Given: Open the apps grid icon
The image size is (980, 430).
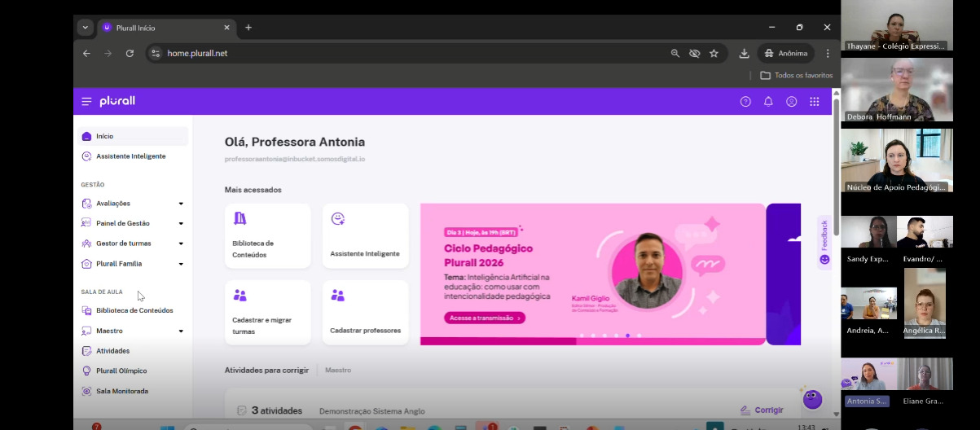Looking at the screenshot, I should click(814, 102).
